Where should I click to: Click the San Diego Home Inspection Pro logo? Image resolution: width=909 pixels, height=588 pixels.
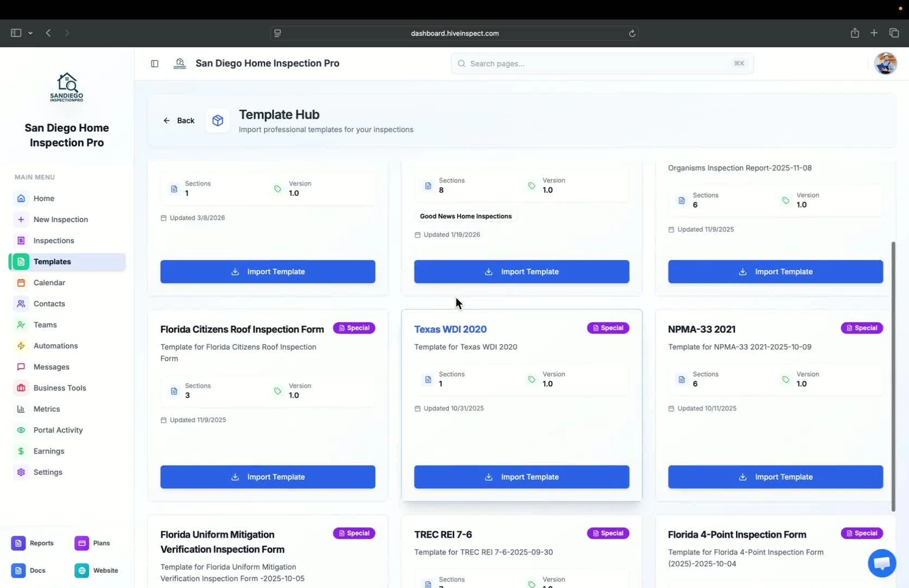pyautogui.click(x=66, y=87)
